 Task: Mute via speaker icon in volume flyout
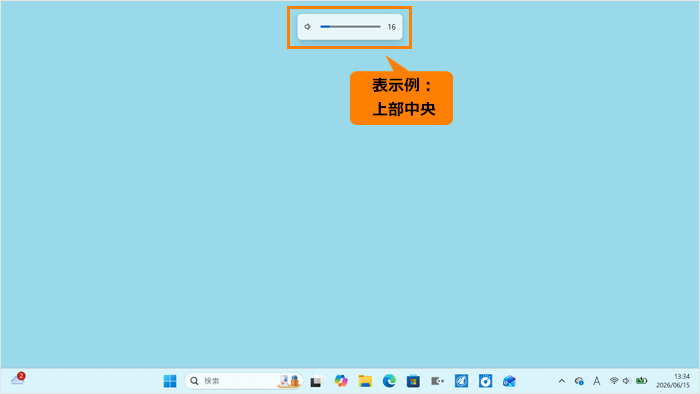tap(308, 27)
